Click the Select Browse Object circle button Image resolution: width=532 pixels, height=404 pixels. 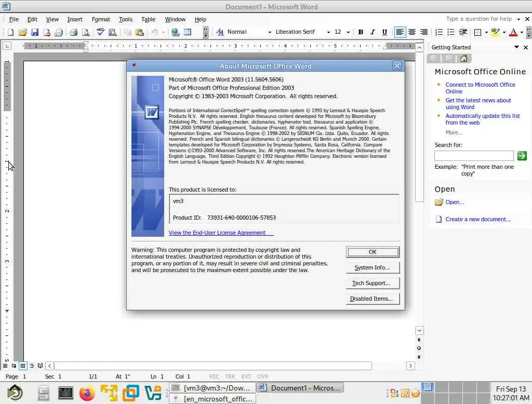(419, 348)
